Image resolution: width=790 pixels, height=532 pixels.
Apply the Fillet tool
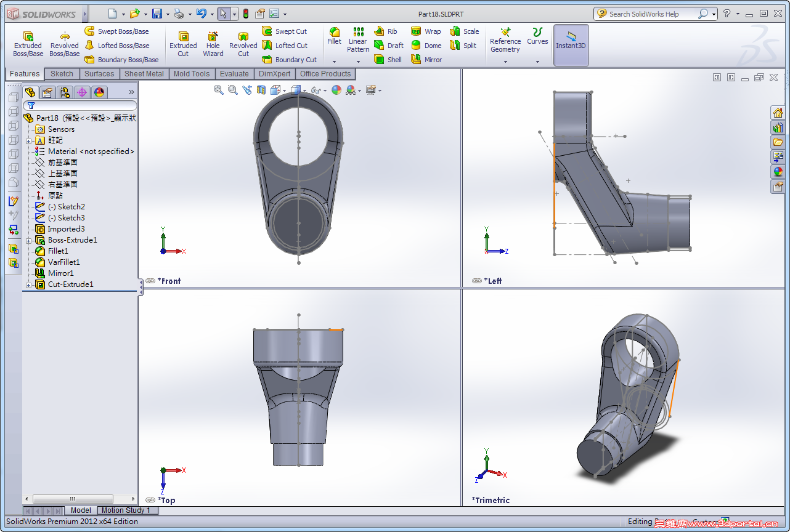[334, 36]
